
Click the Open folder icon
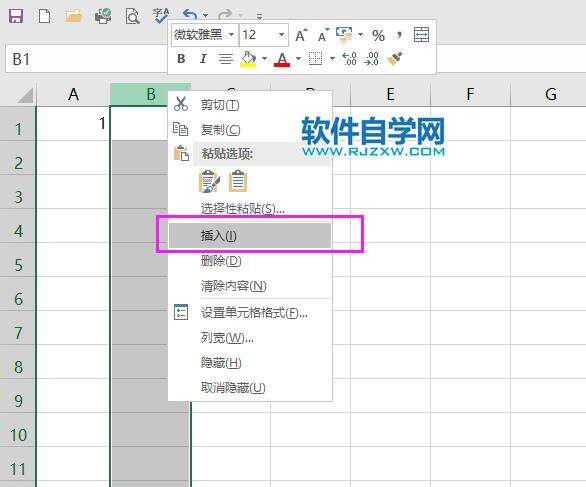(x=73, y=16)
